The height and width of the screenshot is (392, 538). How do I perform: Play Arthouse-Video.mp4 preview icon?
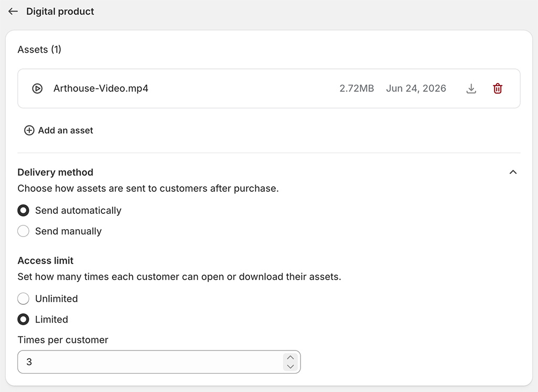37,89
